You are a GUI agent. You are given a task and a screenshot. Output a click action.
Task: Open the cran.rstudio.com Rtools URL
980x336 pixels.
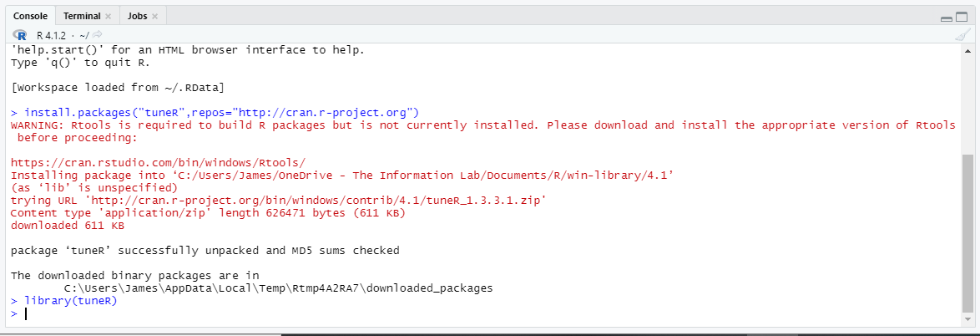point(159,162)
